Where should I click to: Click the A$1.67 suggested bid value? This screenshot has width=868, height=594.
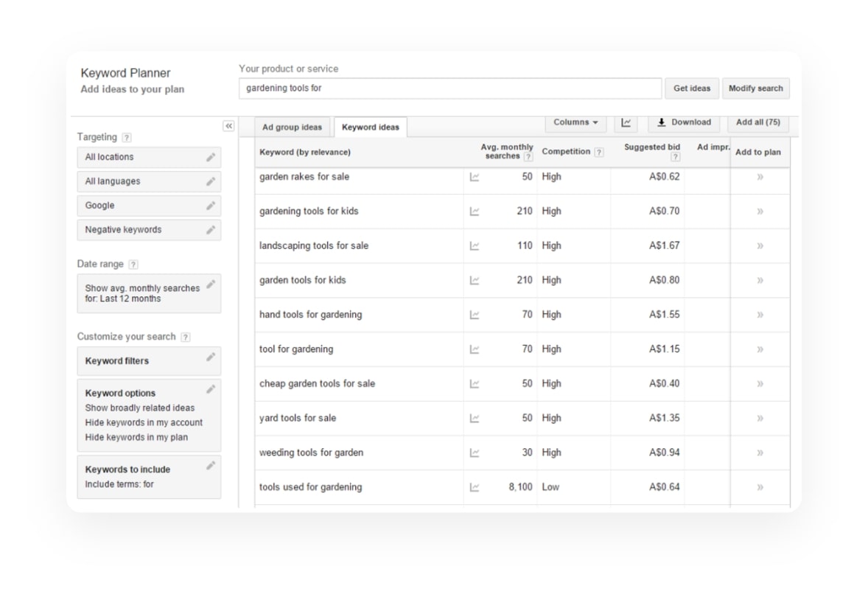point(665,245)
